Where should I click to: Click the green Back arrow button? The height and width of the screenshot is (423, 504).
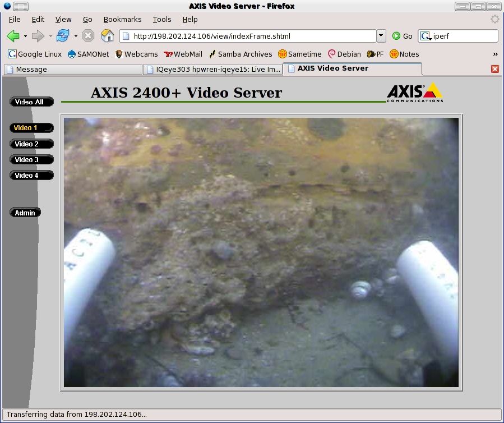13,36
